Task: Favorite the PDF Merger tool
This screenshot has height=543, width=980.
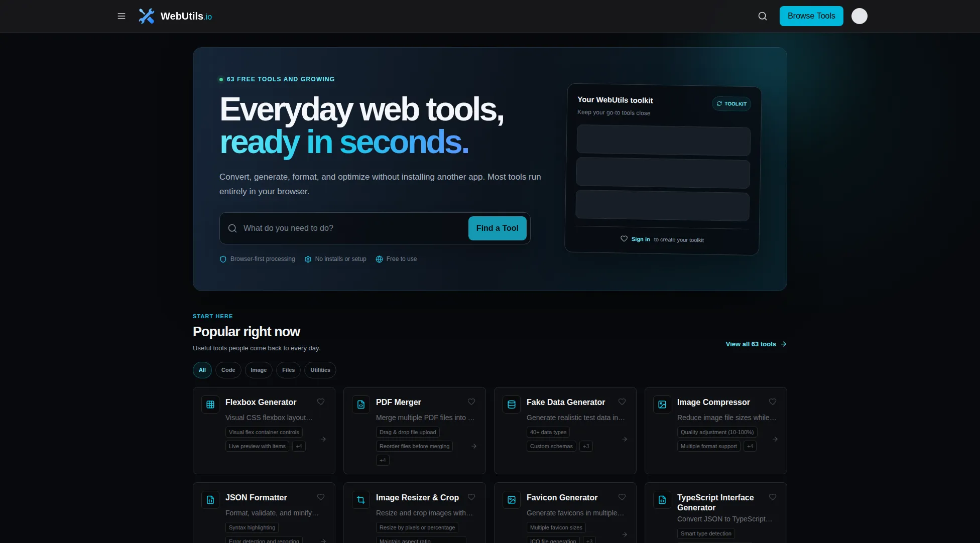Action: (x=471, y=401)
